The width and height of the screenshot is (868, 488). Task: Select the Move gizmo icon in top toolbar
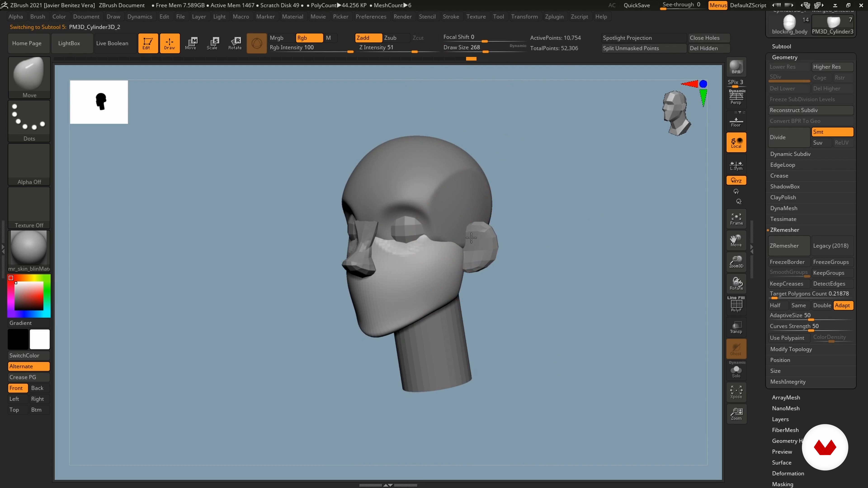tap(191, 43)
